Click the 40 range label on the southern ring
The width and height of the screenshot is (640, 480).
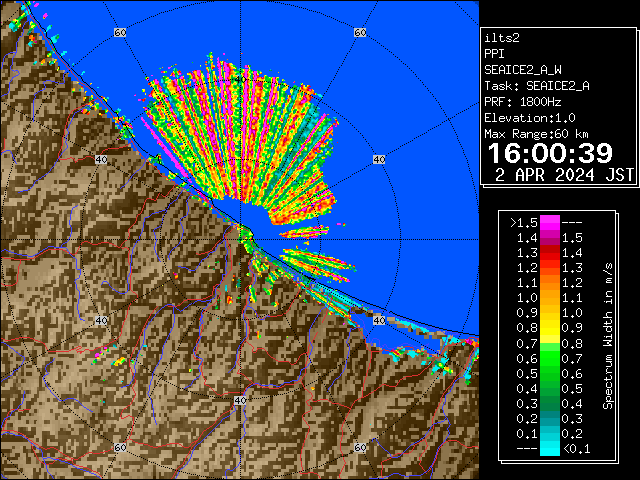tap(240, 400)
